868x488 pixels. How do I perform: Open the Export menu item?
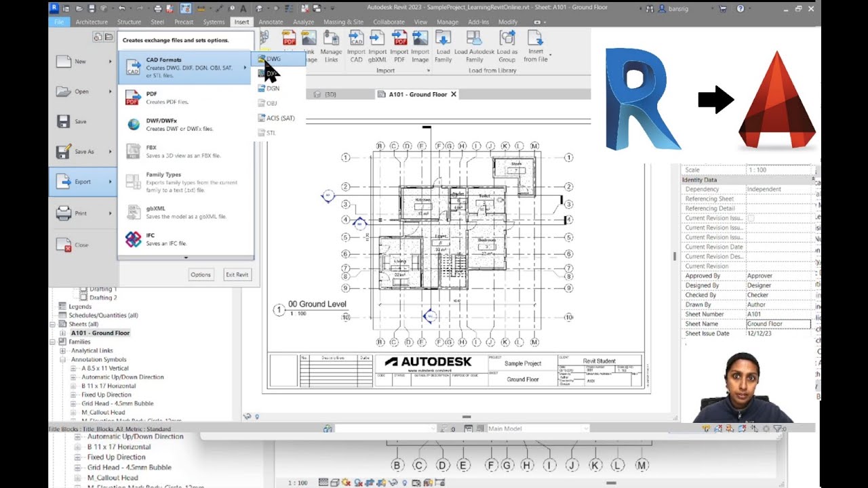[x=83, y=182]
